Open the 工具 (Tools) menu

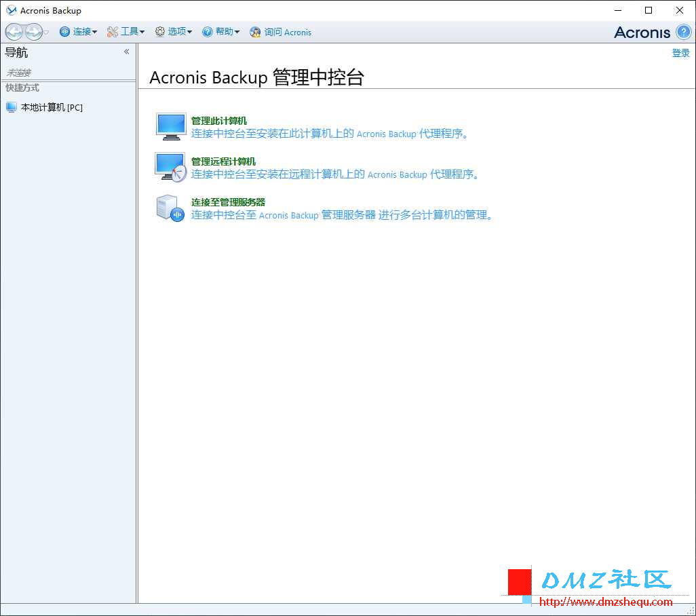[125, 32]
